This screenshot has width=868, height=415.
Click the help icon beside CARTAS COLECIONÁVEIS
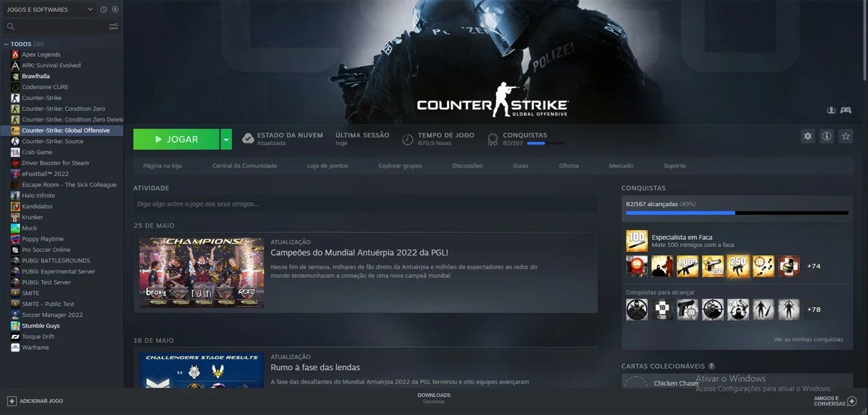click(711, 366)
